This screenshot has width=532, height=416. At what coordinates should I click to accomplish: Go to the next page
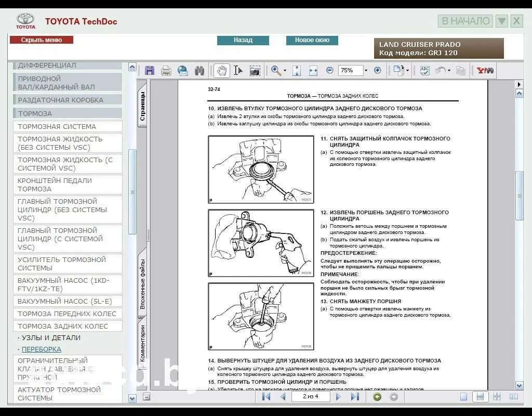(338, 397)
